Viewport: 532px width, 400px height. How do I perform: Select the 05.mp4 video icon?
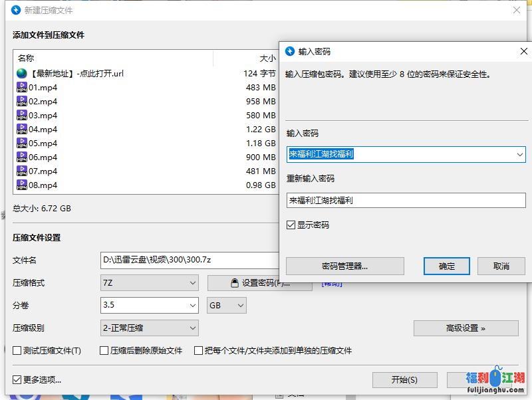pos(22,143)
